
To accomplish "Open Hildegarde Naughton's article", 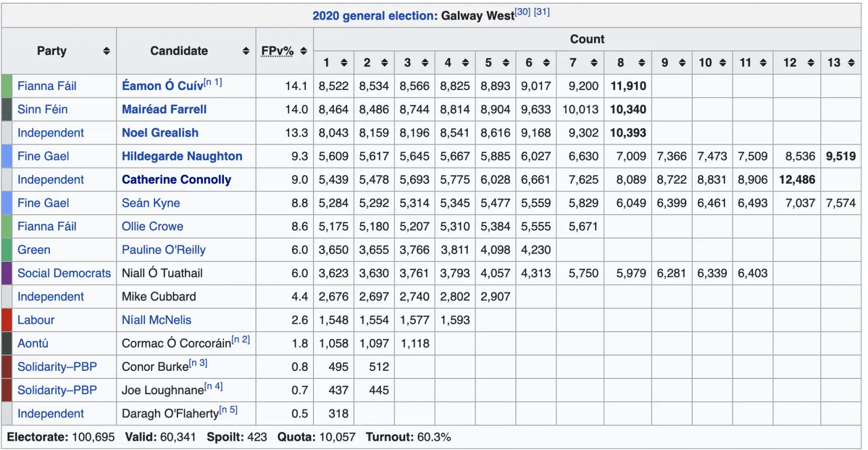I will pyautogui.click(x=182, y=156).
